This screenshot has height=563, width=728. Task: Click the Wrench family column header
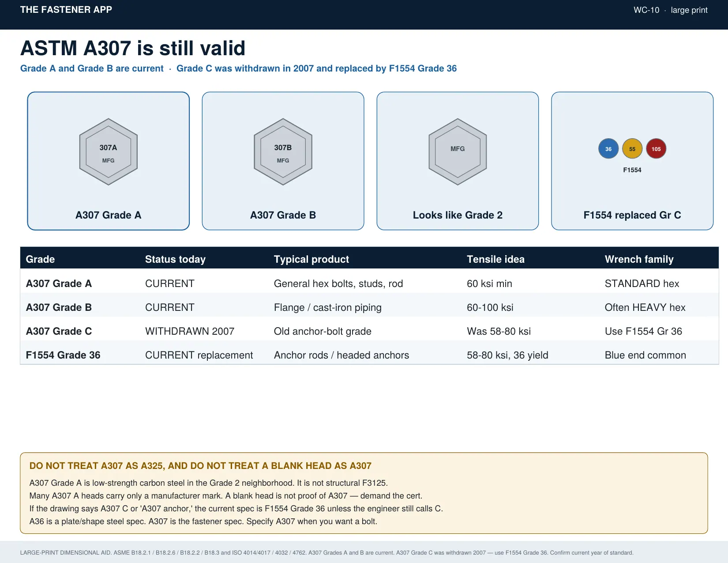639,259
